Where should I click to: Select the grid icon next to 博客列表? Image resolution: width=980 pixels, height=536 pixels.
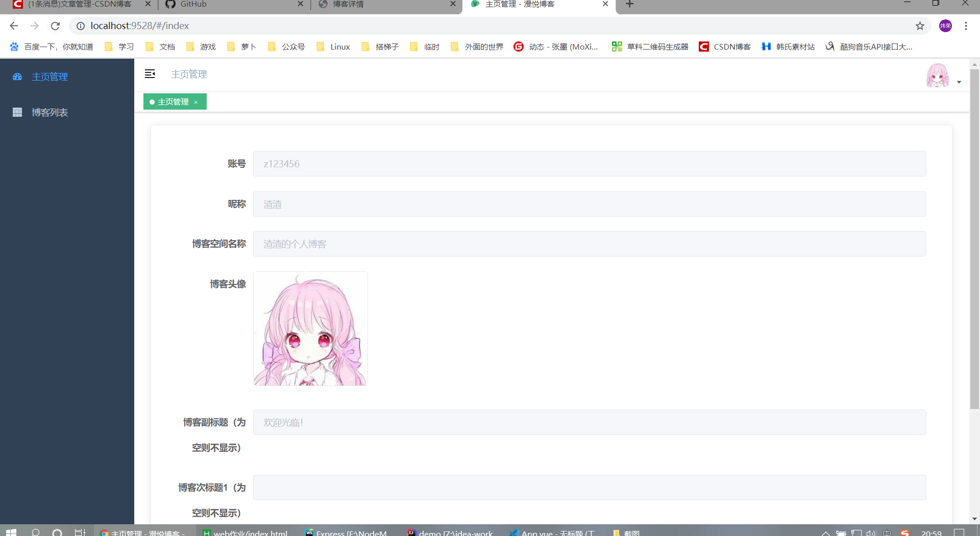tap(17, 112)
